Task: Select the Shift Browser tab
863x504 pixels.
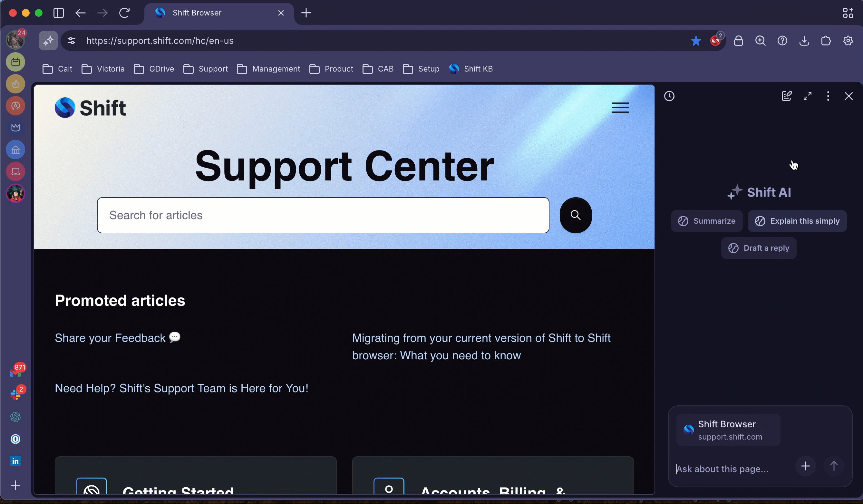Action: tap(219, 13)
